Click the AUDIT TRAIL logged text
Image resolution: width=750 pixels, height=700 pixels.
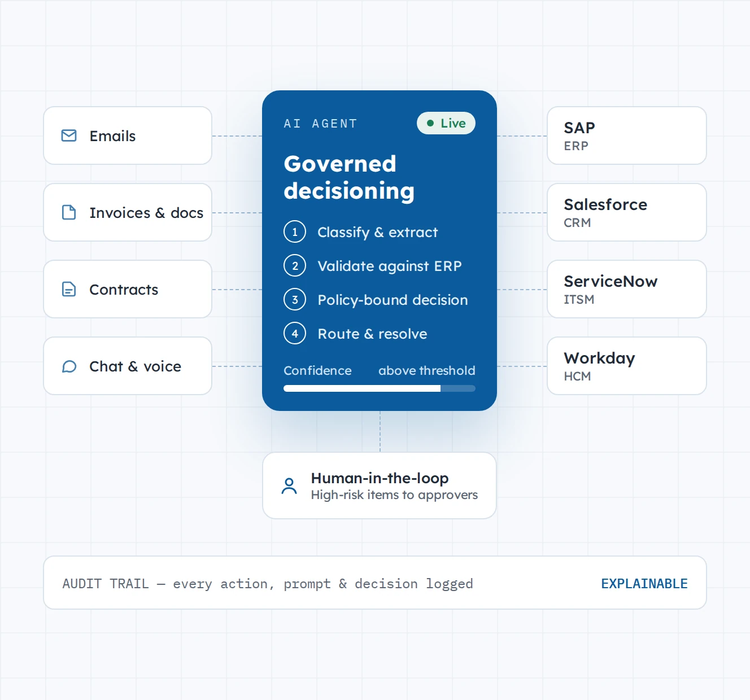[268, 584]
